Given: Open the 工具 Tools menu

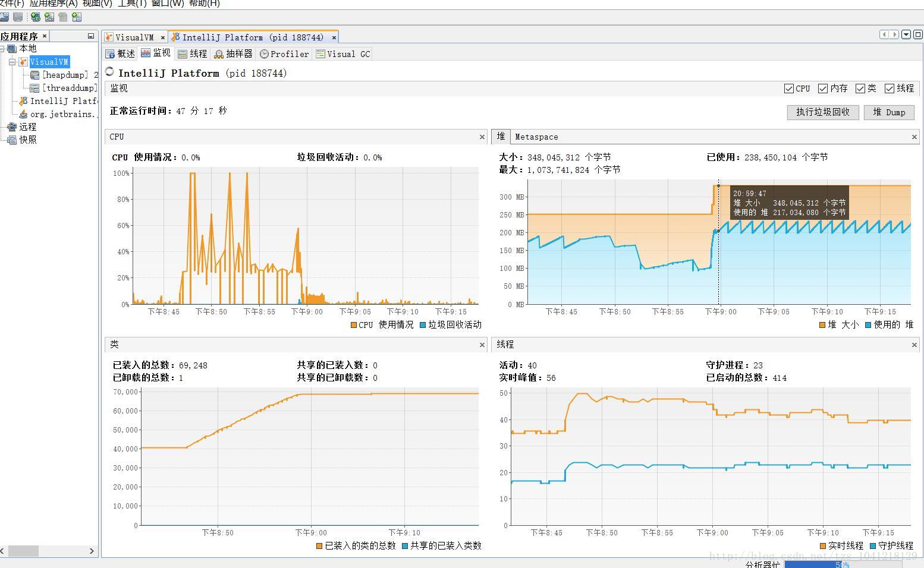Looking at the screenshot, I should click(x=132, y=4).
